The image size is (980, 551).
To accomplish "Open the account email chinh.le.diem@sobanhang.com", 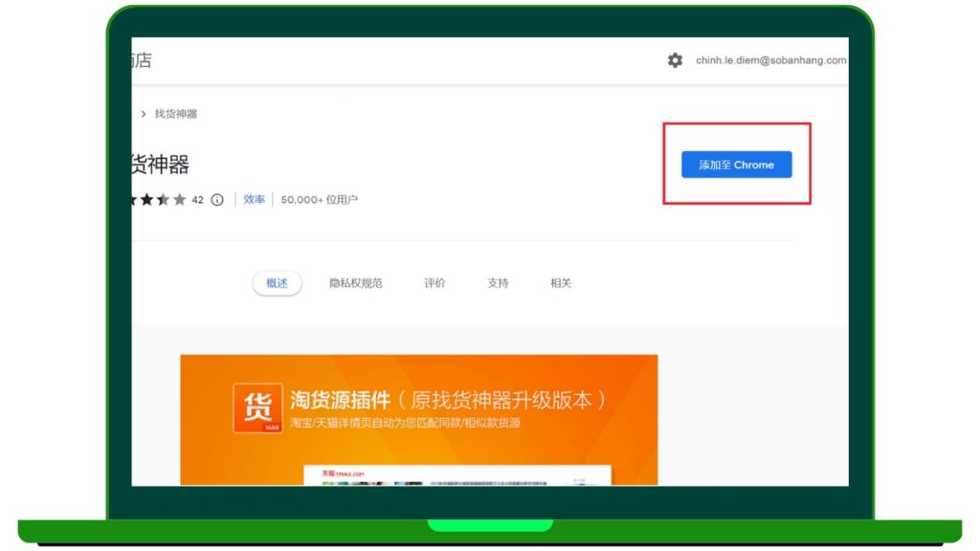I will [x=770, y=60].
